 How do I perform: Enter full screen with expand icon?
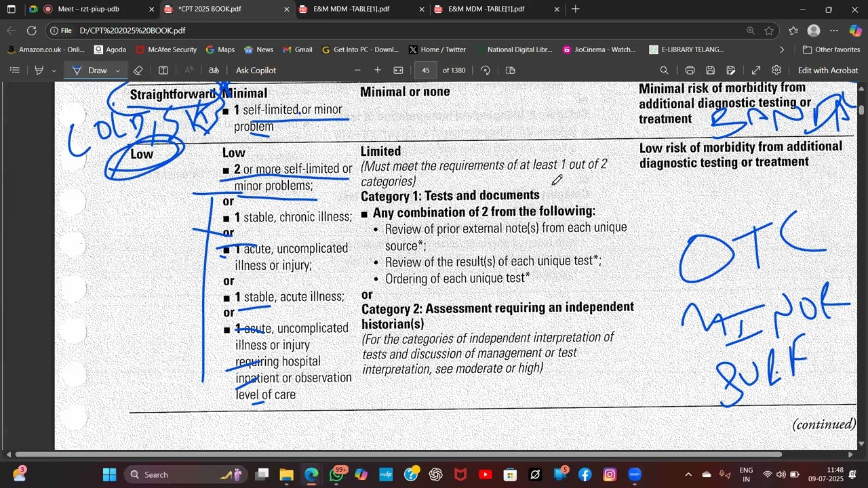pyautogui.click(x=756, y=70)
